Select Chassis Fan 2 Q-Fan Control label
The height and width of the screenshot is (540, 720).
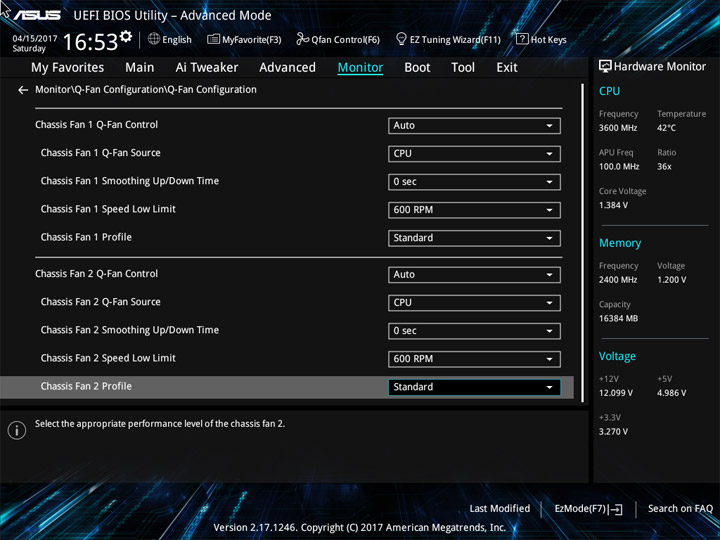pos(96,274)
